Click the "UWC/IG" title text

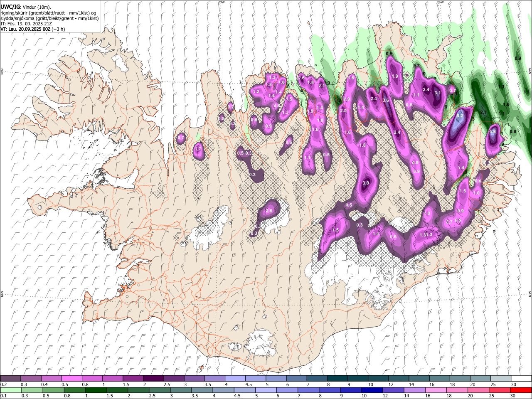(10, 6)
